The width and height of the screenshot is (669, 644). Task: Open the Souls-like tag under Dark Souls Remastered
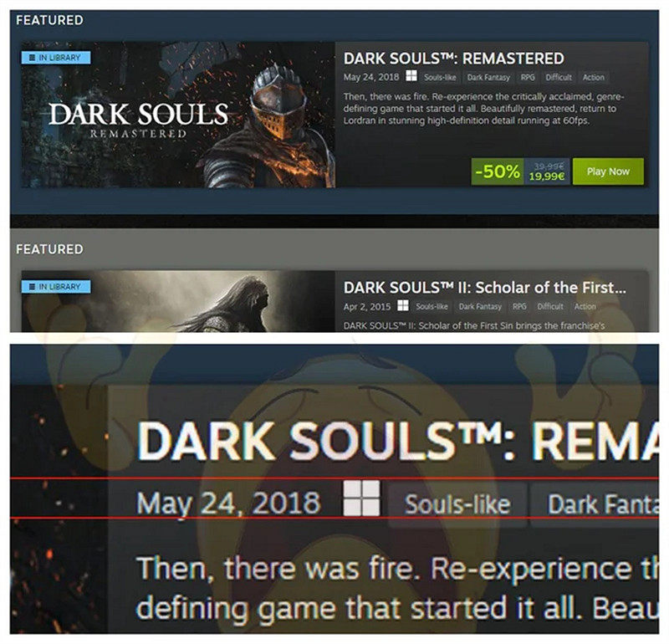pos(440,77)
